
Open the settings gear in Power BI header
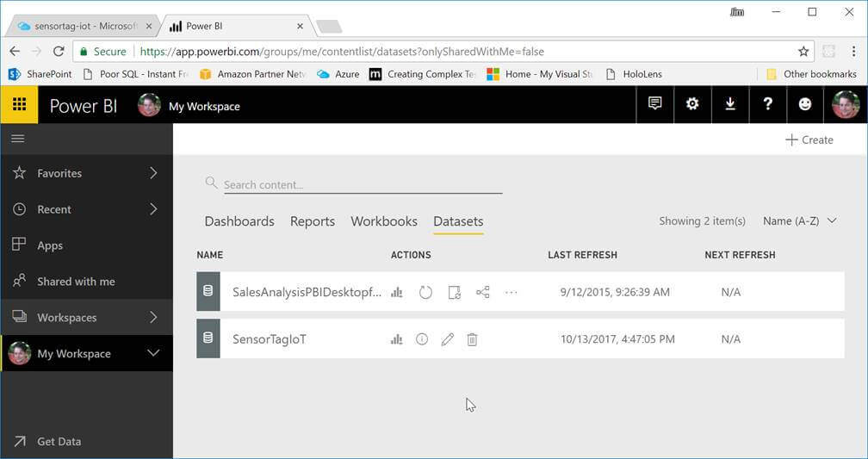[x=692, y=103]
